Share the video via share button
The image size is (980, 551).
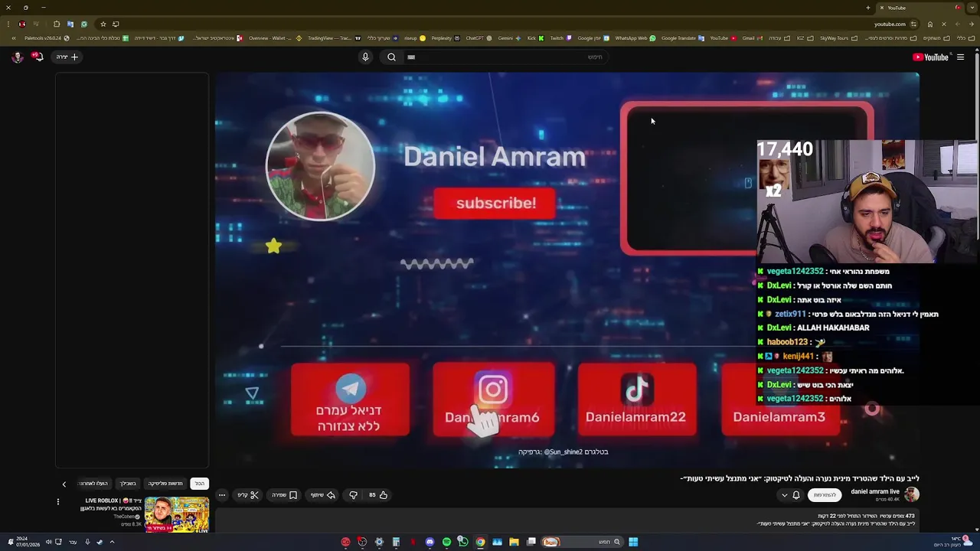[323, 495]
